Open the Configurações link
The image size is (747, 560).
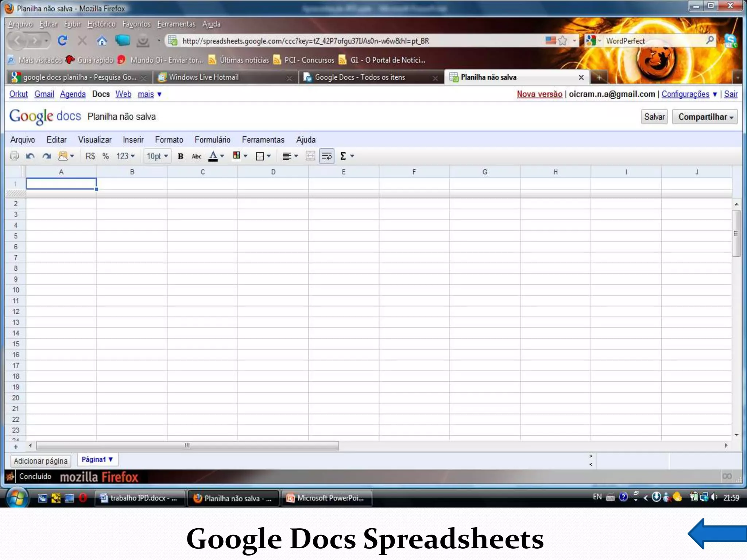point(685,94)
